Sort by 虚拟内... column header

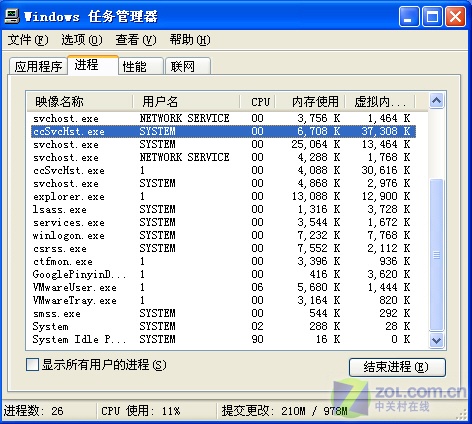click(x=380, y=101)
